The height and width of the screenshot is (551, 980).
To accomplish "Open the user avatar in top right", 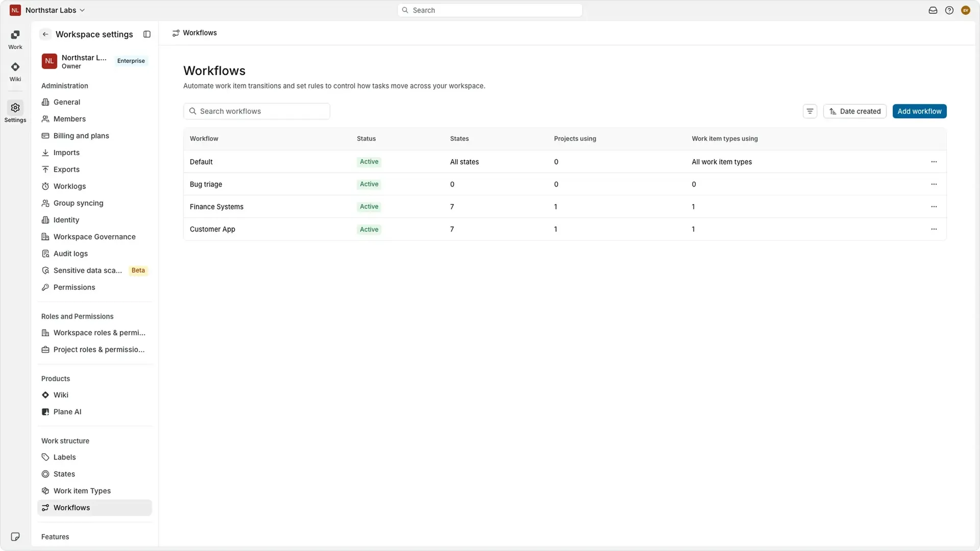I will [x=966, y=10].
